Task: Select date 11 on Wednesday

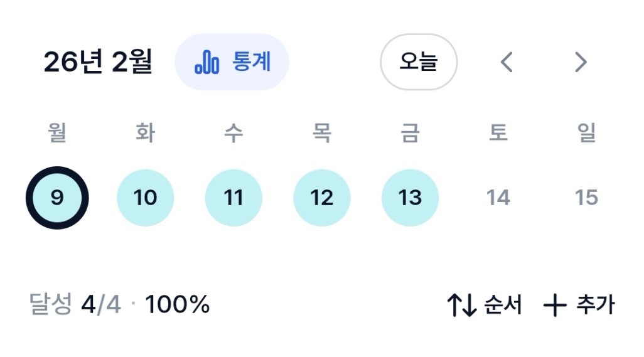Action: [233, 198]
